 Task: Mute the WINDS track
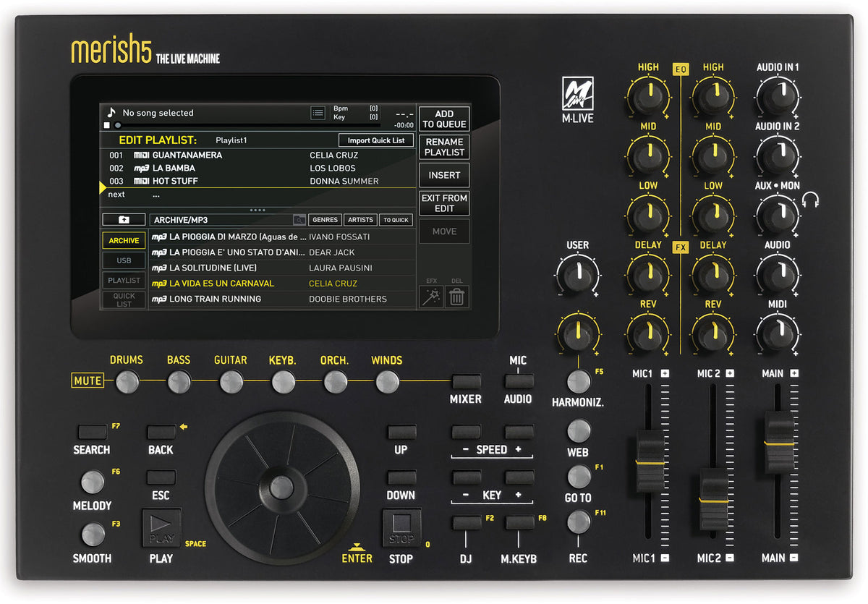click(x=387, y=381)
